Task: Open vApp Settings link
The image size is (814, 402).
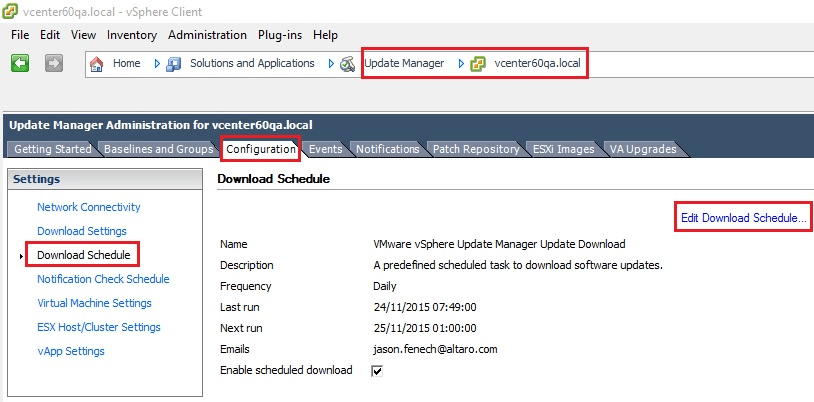Action: coord(71,351)
